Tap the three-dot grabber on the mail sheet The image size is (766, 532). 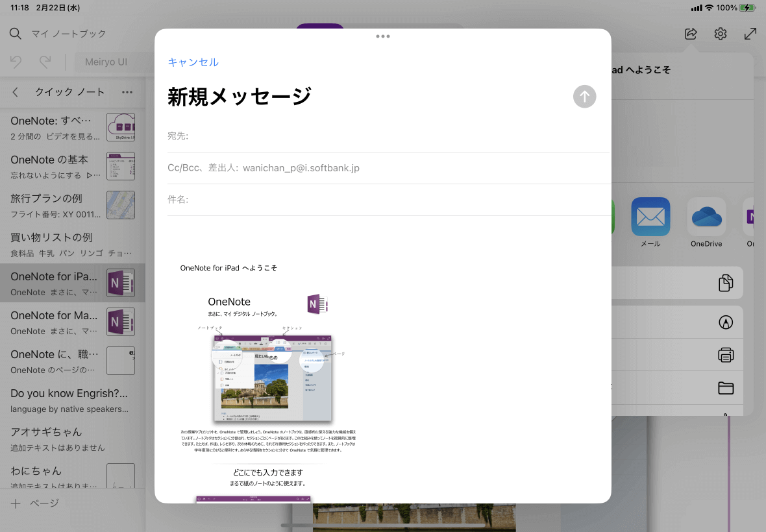383,36
